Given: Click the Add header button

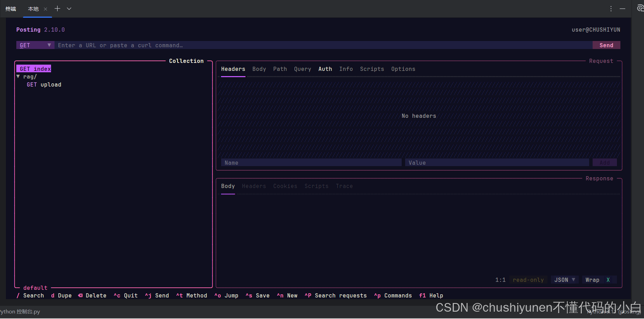Looking at the screenshot, I should (604, 163).
